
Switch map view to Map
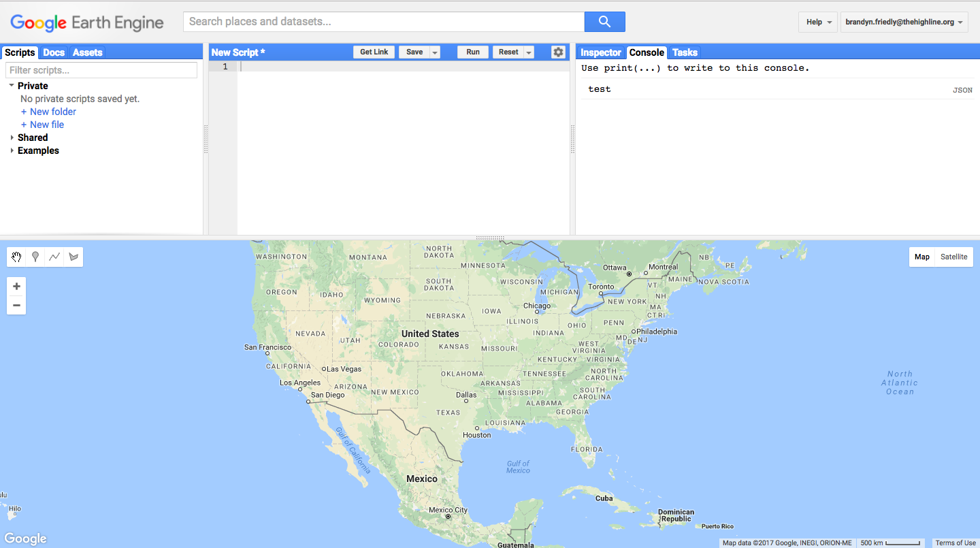[922, 257]
